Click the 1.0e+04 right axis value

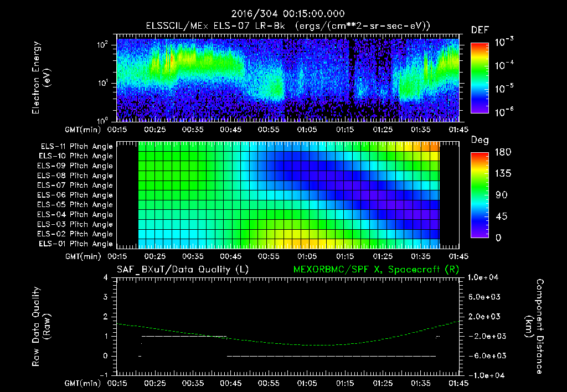point(483,277)
